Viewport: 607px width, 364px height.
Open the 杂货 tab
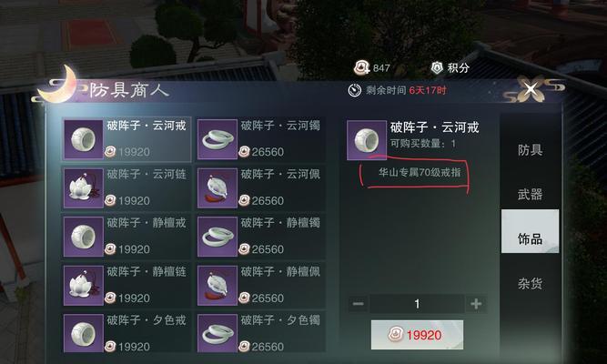530,283
